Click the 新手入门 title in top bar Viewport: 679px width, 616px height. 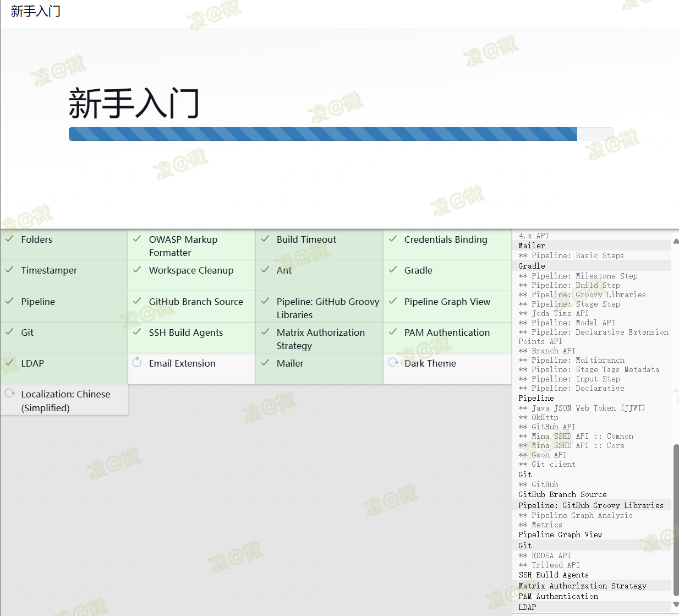[x=36, y=11]
